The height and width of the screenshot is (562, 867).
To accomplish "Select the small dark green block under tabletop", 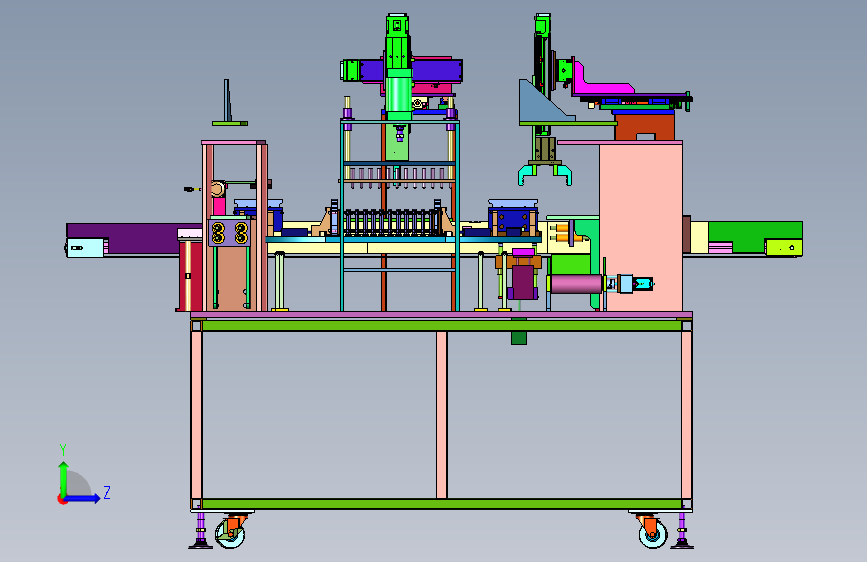I will click(519, 337).
